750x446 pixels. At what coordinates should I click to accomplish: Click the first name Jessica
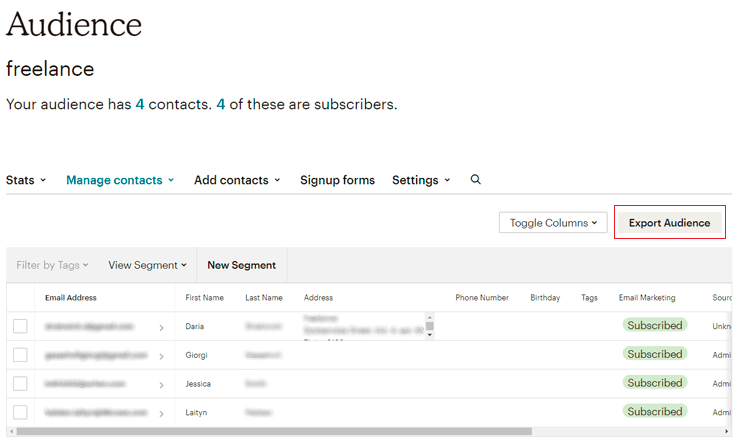[x=198, y=384]
